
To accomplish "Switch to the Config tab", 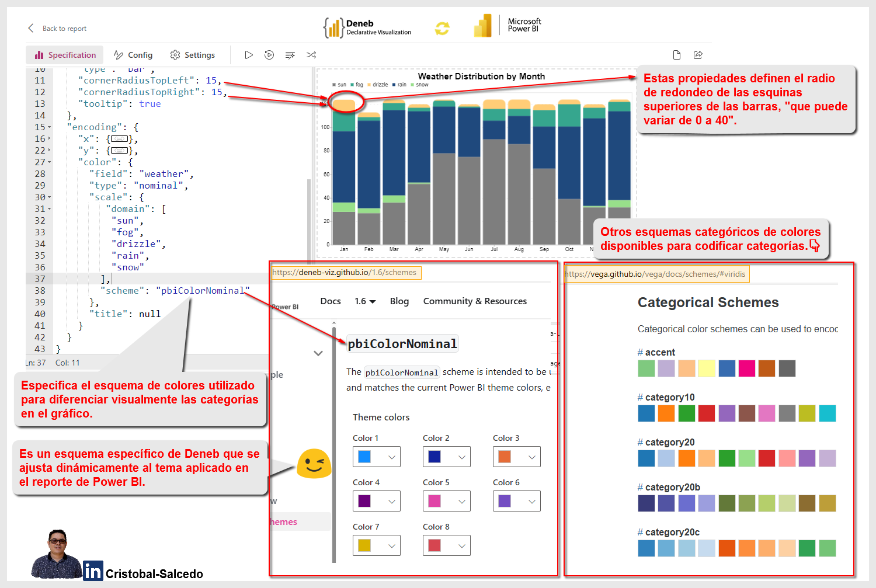I will click(x=133, y=55).
